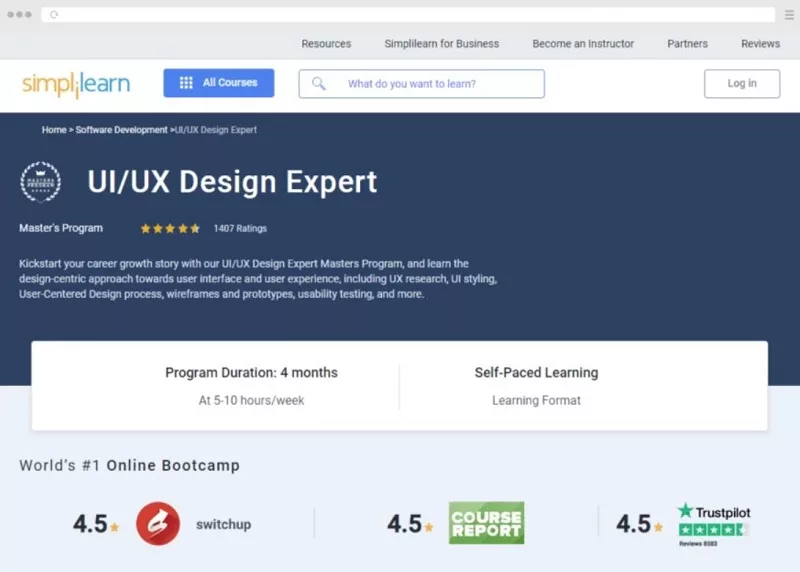Go to Become an Instructor

tap(583, 44)
